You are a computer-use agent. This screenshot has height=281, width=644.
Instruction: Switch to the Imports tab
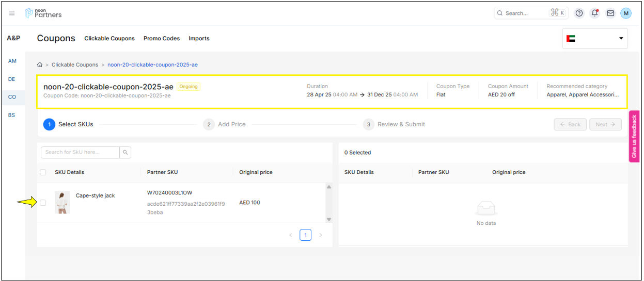(199, 39)
